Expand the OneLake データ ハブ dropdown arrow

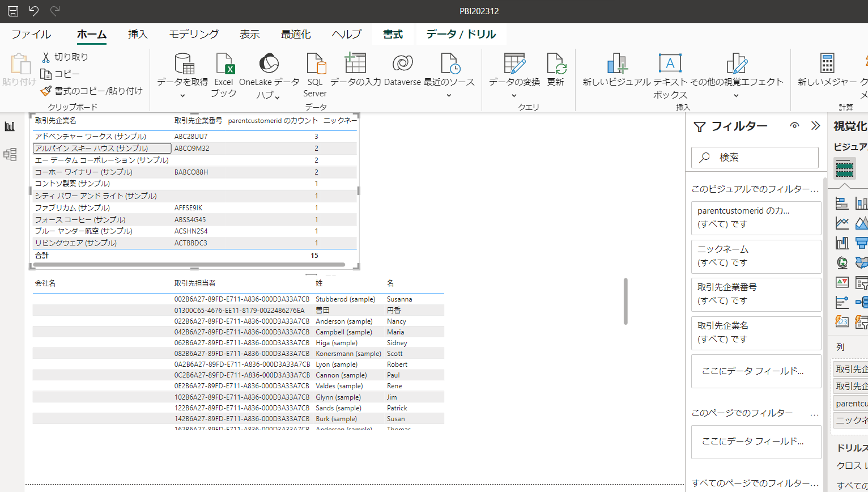click(x=278, y=97)
